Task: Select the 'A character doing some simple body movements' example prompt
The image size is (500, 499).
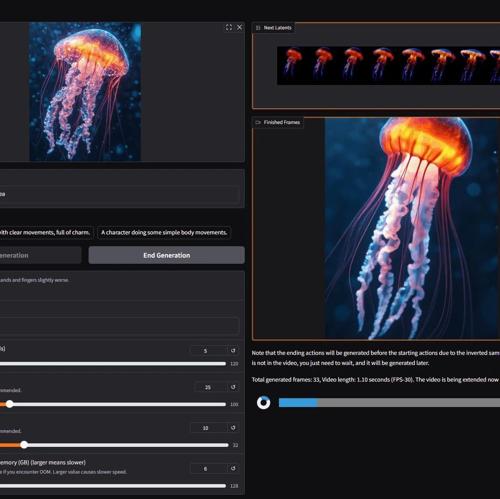Action: point(164,232)
